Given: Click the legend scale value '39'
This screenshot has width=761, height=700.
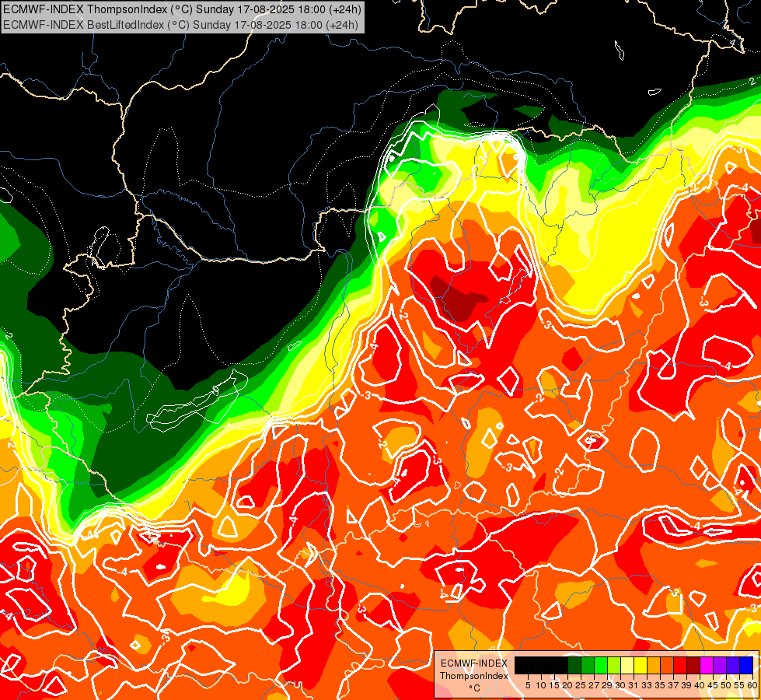Looking at the screenshot, I should click(686, 685).
